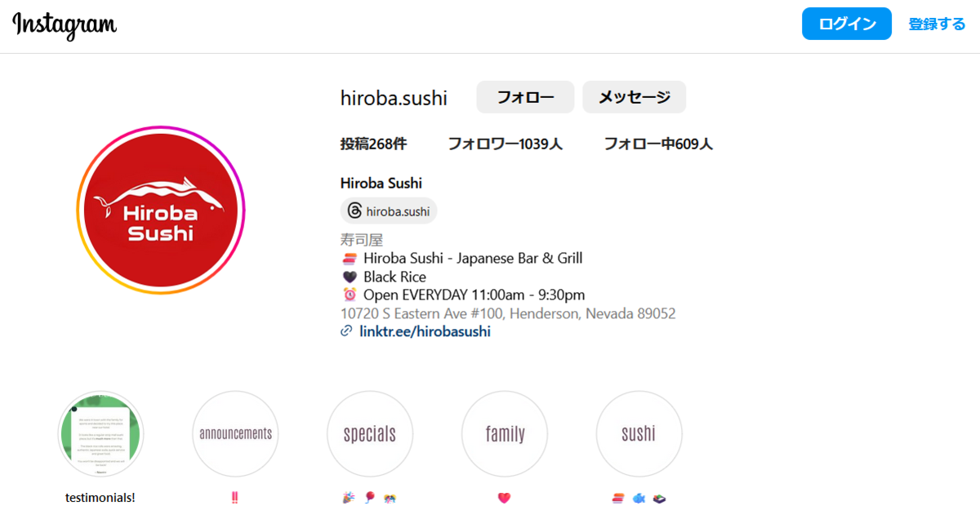Image resolution: width=980 pixels, height=519 pixels.
Task: Open the announcements highlight circle
Action: (x=235, y=434)
